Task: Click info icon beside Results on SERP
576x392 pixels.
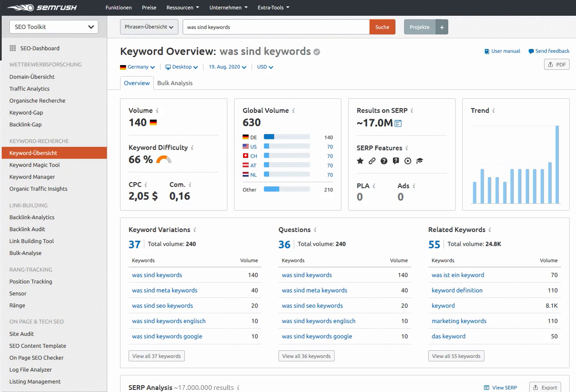Action: [x=412, y=110]
